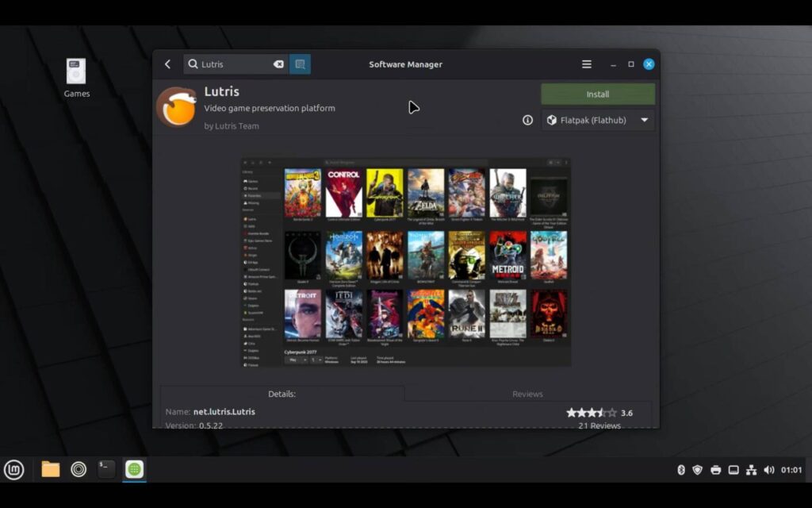Open the Linux Mint start menu
Screen dimensions: 812x508
(x=14, y=470)
